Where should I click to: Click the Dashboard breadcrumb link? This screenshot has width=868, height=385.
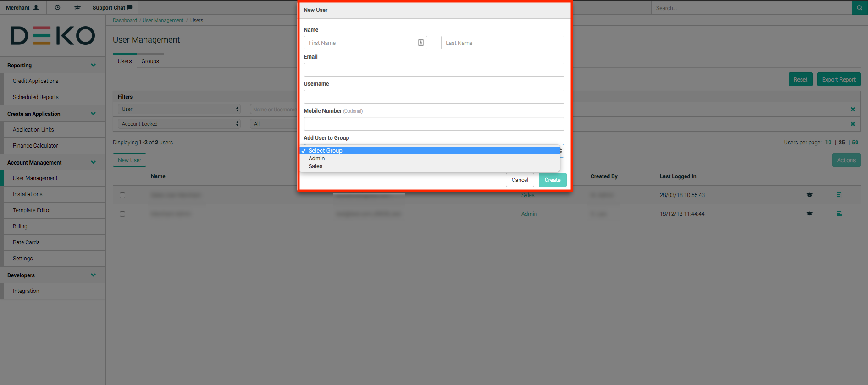[x=125, y=20]
